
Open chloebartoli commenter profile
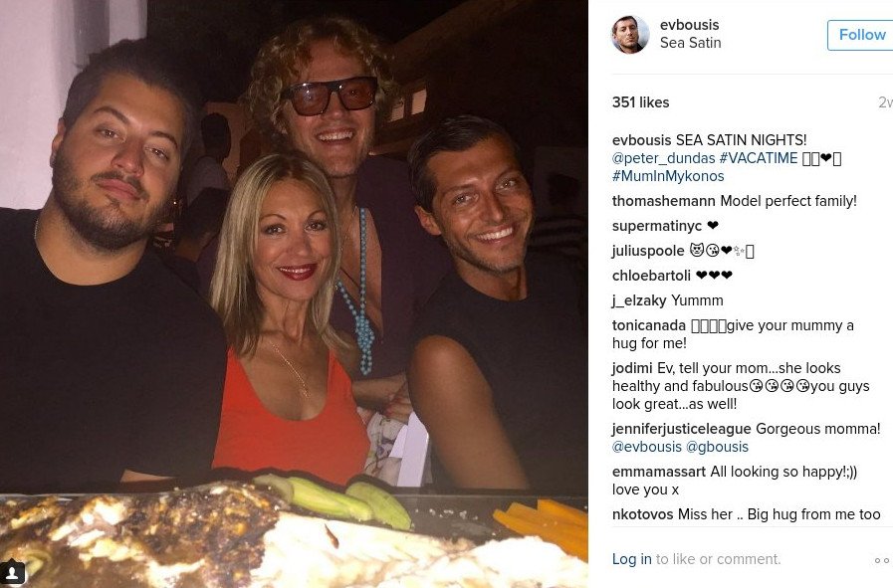[x=651, y=276]
